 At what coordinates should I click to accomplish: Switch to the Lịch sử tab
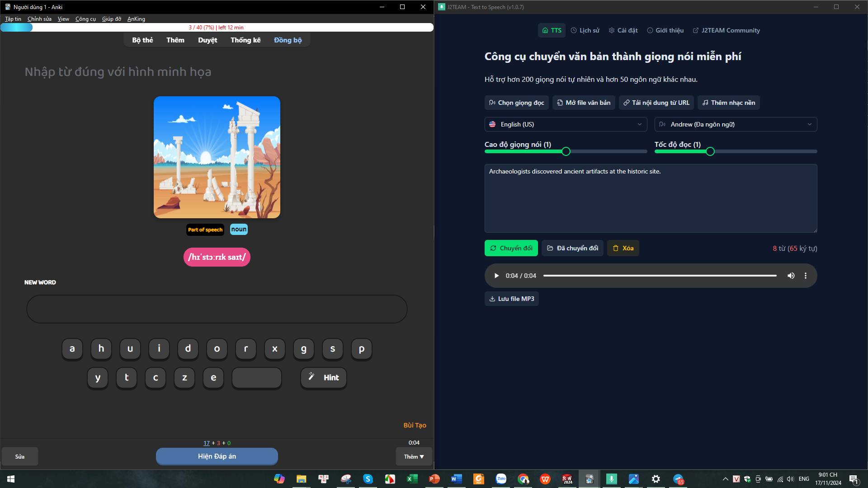pos(585,30)
